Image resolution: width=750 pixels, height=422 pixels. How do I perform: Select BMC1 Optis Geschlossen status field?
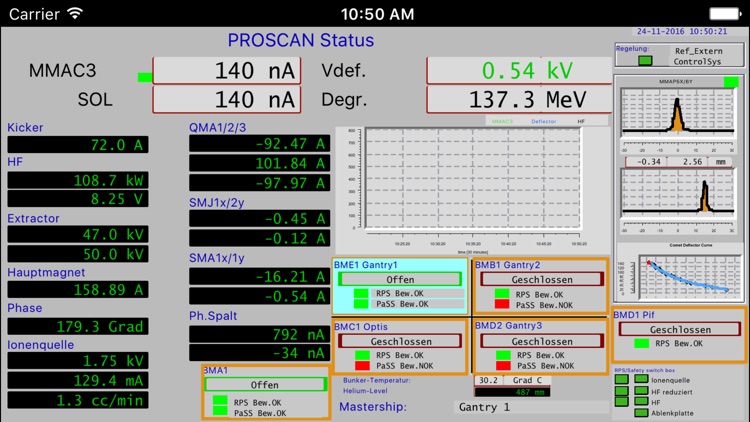(x=401, y=341)
